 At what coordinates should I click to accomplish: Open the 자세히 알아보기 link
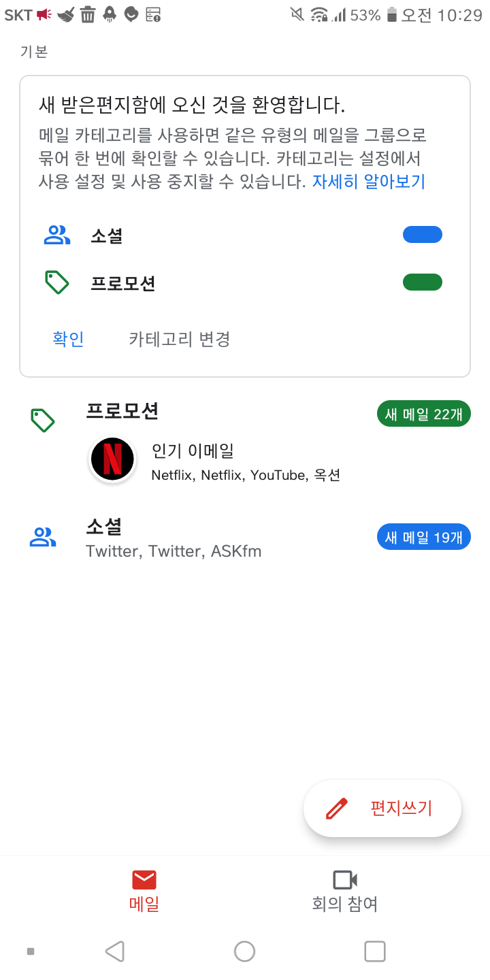[x=369, y=182]
